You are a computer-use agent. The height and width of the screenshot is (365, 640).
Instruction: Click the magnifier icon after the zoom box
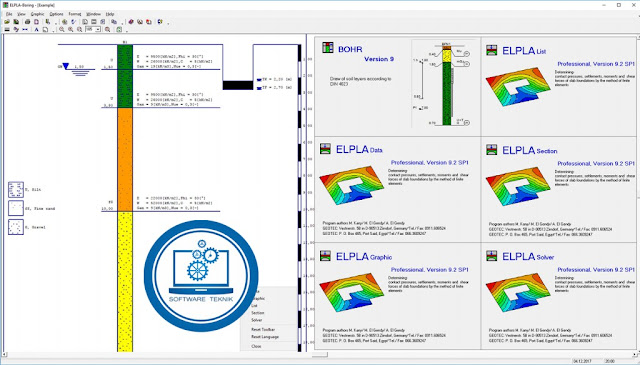pos(107,29)
